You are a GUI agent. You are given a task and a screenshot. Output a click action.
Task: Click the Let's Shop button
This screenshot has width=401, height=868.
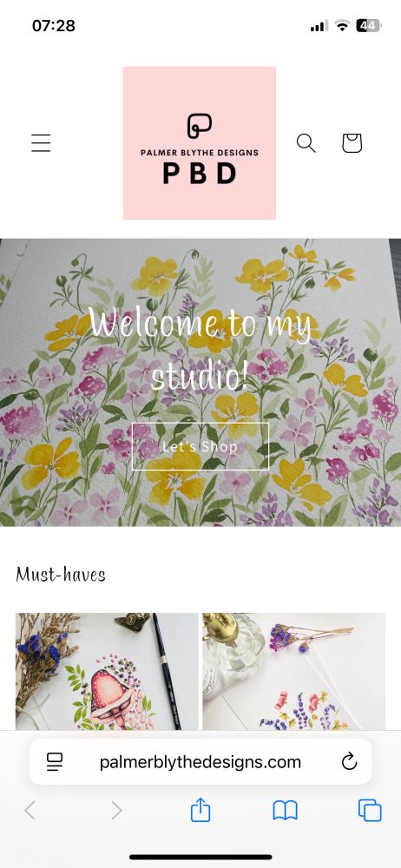coord(200,446)
